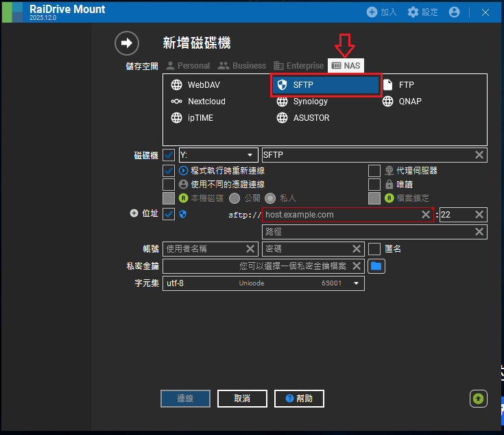Select the WebDAV storage type
Viewport: 504px width, 435px height.
pyautogui.click(x=204, y=85)
